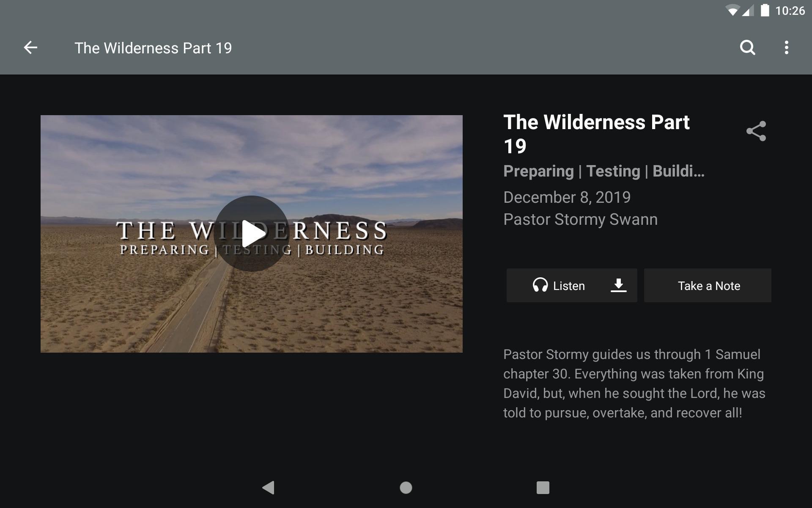This screenshot has width=812, height=508.
Task: Tap the cellular signal icon
Action: coord(748,11)
